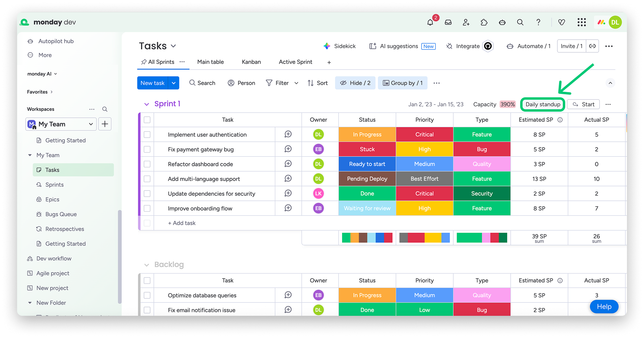This screenshot has height=338, width=644.
Task: Check the Update dependencies for security row
Action: (147, 194)
